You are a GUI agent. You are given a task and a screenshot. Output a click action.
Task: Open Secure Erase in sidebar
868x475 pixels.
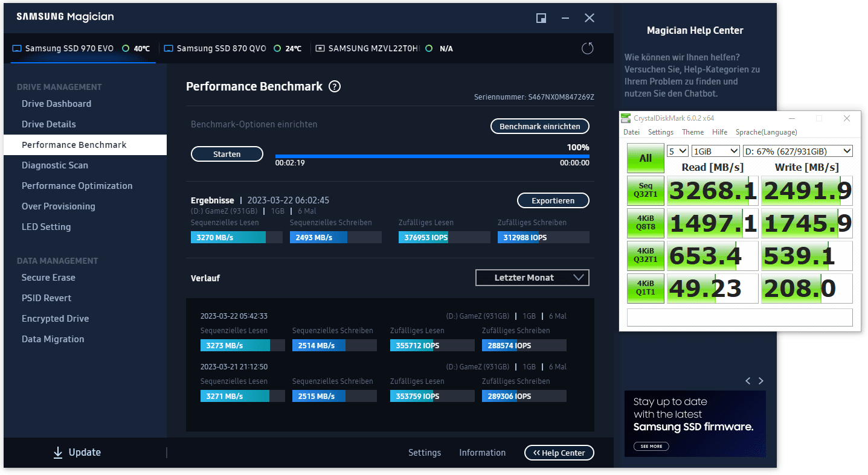[48, 278]
